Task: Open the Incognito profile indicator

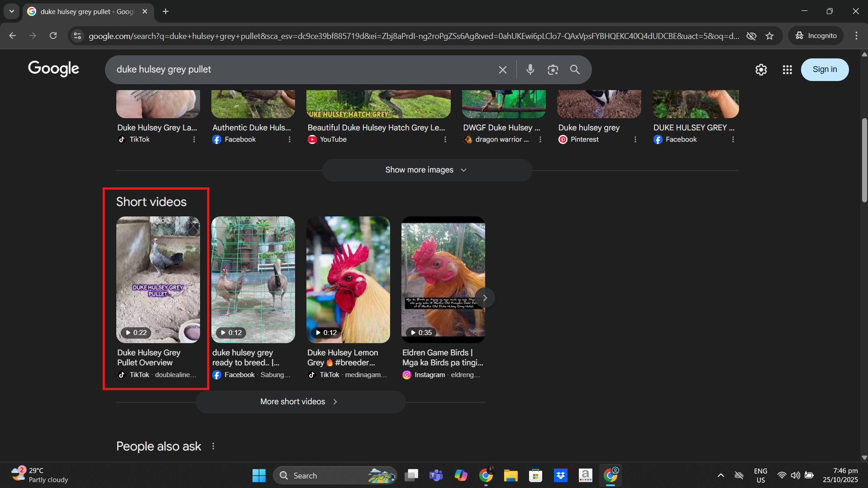Action: point(816,36)
